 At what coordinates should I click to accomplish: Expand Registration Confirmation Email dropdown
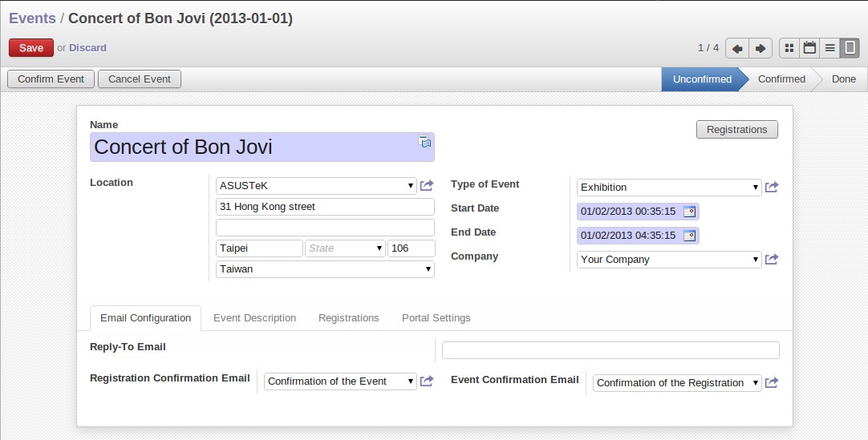(340, 381)
